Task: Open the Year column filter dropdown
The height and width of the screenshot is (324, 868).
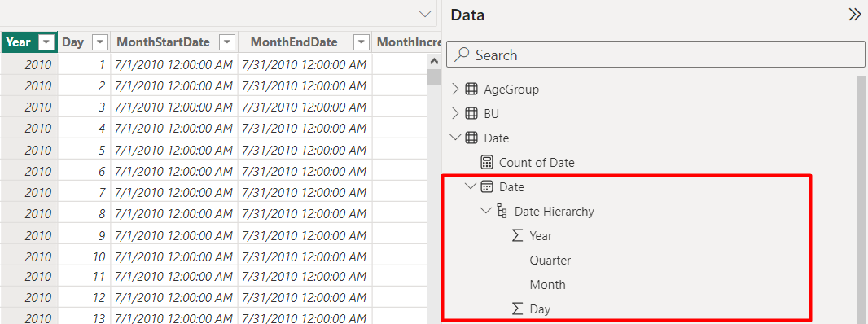Action: tap(47, 42)
